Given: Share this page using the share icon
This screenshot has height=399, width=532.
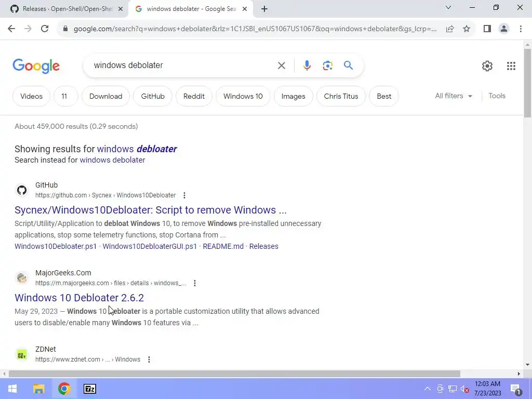Looking at the screenshot, I should point(450,29).
